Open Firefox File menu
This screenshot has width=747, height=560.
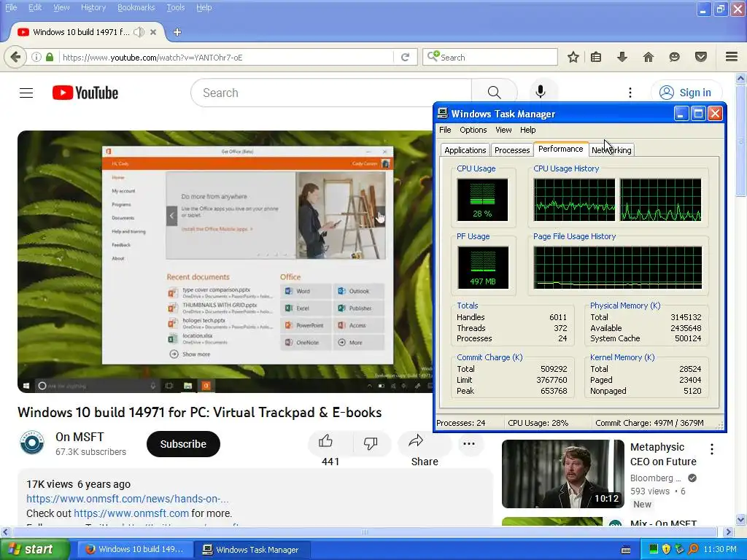click(11, 7)
